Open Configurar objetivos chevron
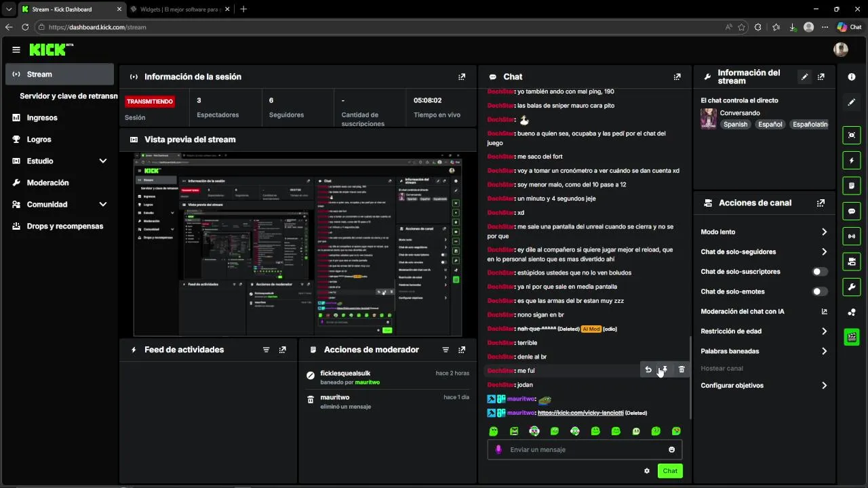Viewport: 868px width, 488px height. click(x=824, y=386)
